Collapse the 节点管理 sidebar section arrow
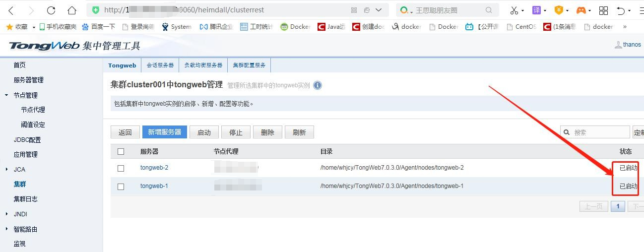This screenshot has width=644, height=252. 6,95
